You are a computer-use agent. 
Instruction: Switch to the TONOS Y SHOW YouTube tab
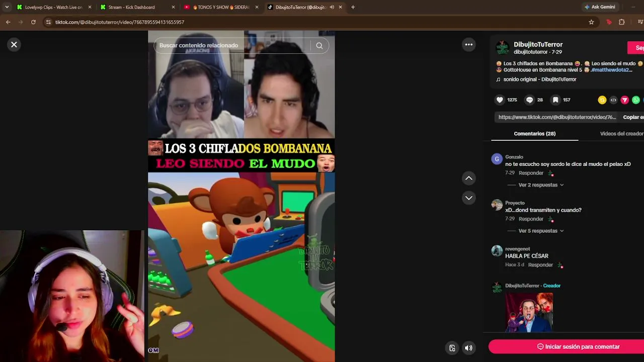pos(221,7)
